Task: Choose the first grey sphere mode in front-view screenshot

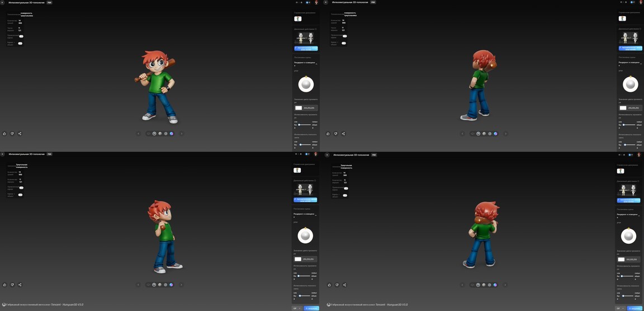Action: coord(160,134)
